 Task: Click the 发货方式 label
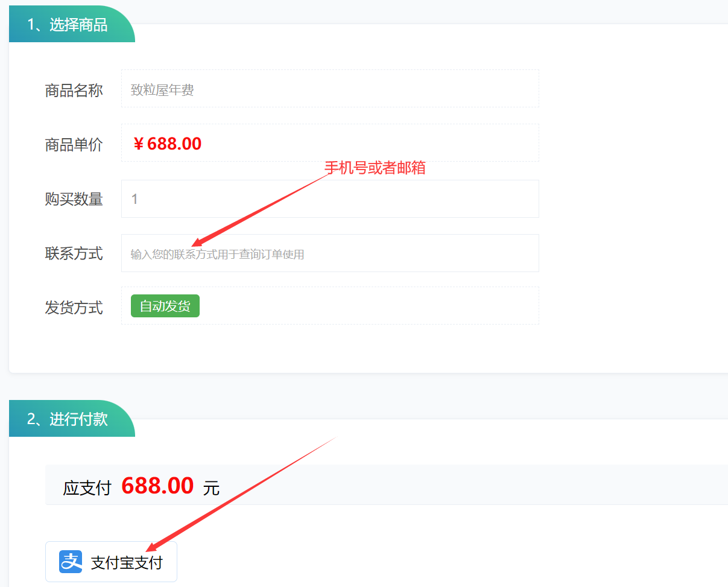(74, 308)
